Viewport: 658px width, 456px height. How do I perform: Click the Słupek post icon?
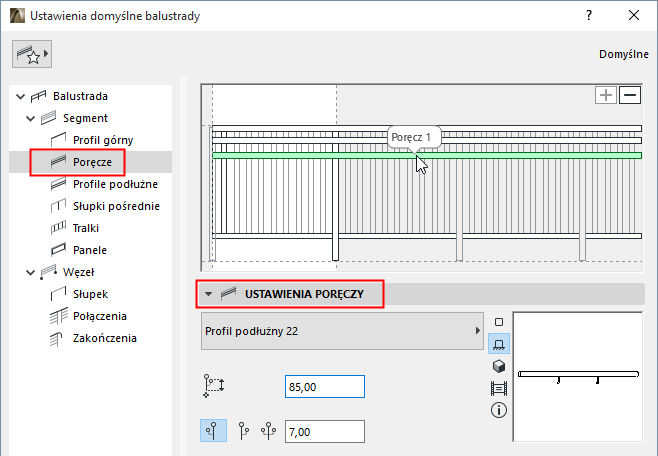point(58,294)
